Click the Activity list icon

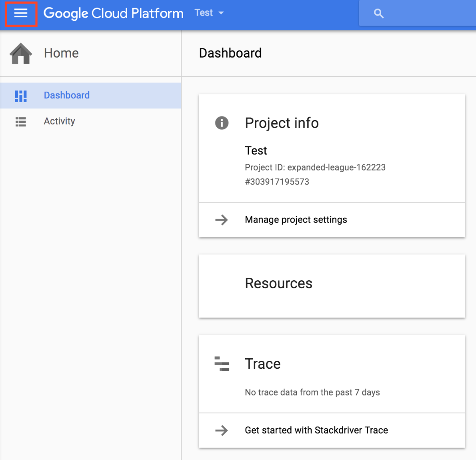point(21,122)
